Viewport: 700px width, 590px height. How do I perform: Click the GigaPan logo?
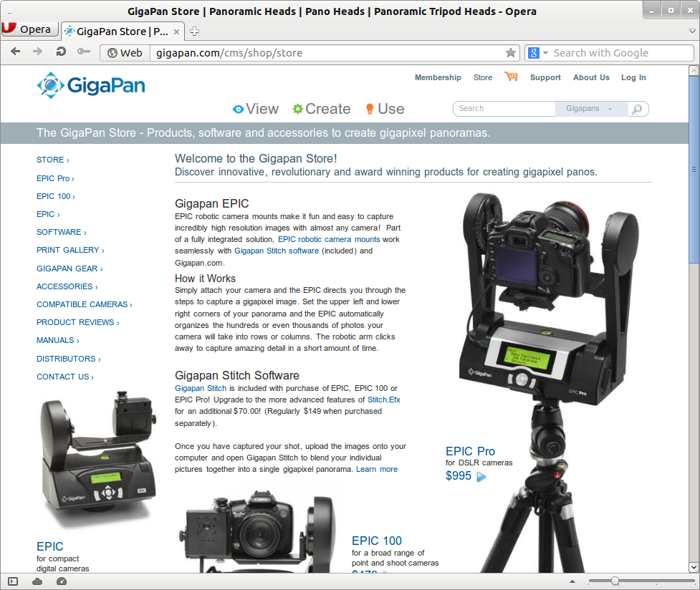click(91, 84)
